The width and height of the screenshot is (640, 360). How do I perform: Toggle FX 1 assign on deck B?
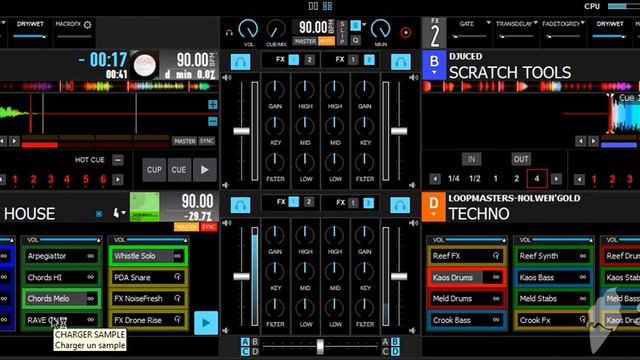point(353,60)
